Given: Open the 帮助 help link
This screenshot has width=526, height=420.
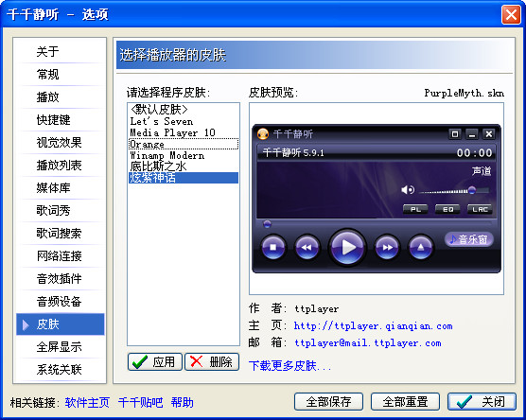Looking at the screenshot, I should click(x=183, y=402).
